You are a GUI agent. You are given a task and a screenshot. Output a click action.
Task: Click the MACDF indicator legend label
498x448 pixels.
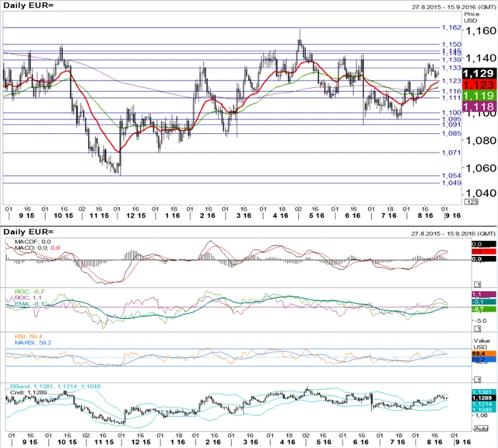pyautogui.click(x=33, y=243)
